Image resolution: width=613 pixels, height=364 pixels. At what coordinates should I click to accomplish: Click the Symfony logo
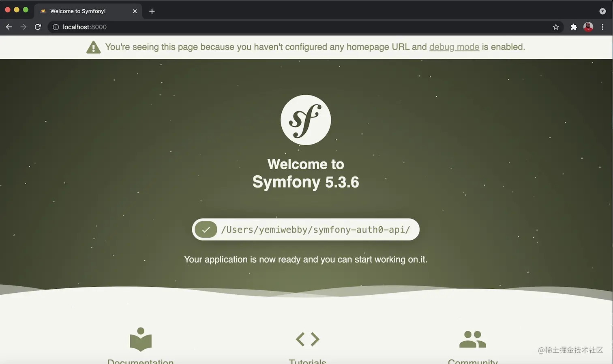point(305,120)
